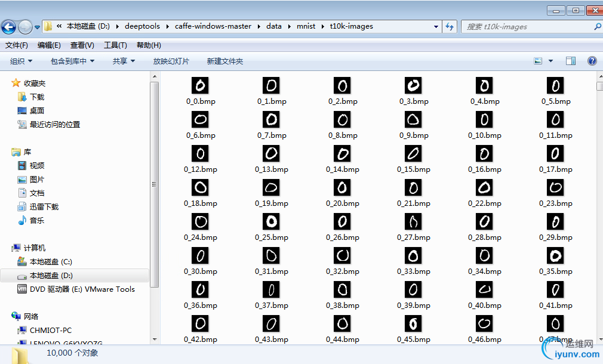603x364 pixels.
Task: Open the 文件(F) menu
Action: click(x=17, y=45)
